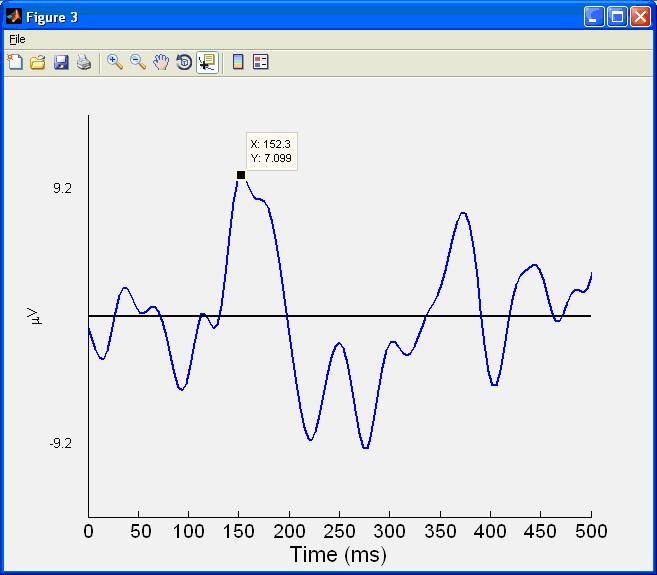Click the MATLAB icon in the title bar

[x=13, y=17]
